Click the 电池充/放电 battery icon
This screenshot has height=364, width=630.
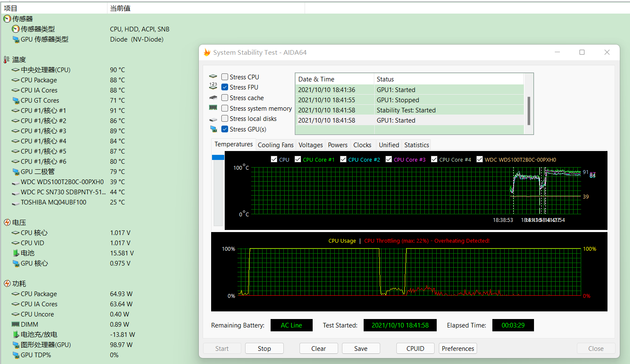[x=16, y=334]
